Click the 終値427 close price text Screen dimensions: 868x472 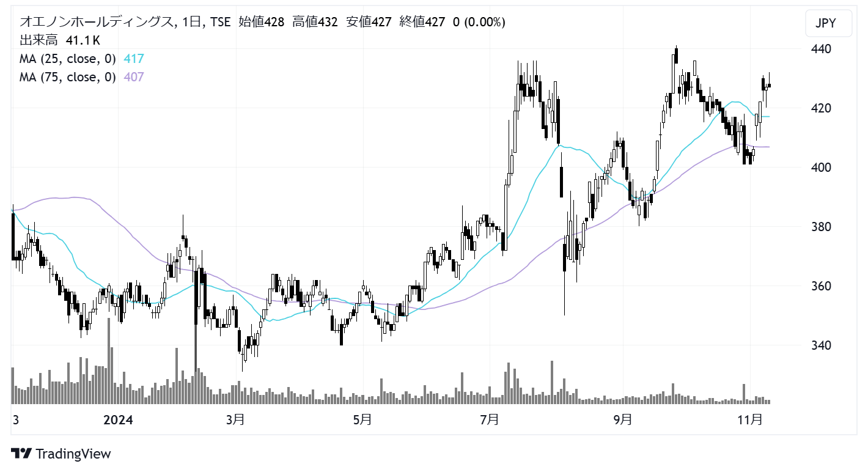point(422,23)
